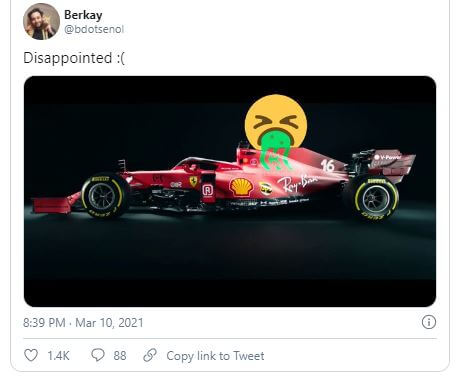Open Berkay's profile avatar photo
The image size is (462, 378).
(x=41, y=22)
